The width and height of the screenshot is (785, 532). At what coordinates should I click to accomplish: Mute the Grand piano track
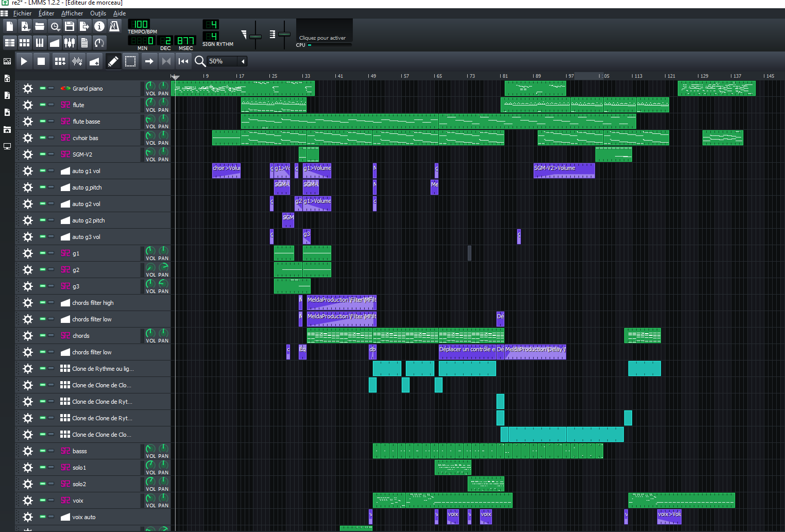coord(43,89)
